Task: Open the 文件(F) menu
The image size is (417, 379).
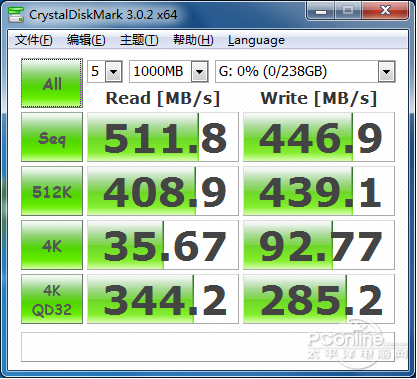Action: (x=34, y=40)
